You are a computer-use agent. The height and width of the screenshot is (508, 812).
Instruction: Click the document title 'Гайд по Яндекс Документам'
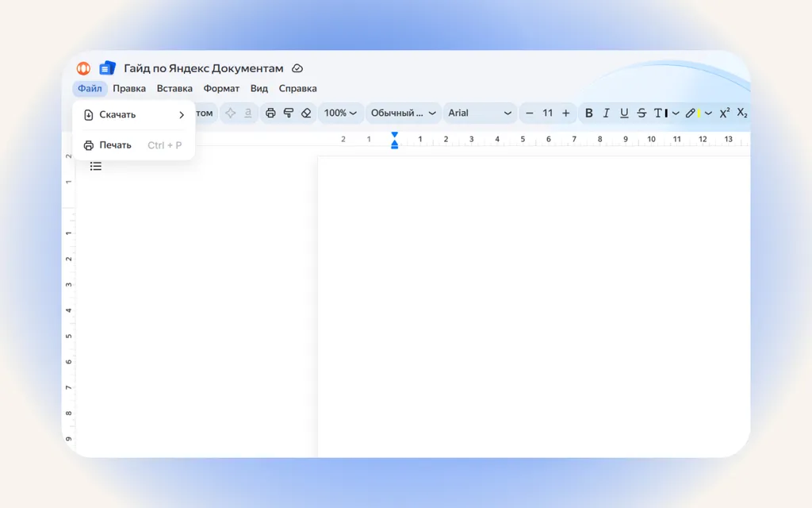point(204,68)
